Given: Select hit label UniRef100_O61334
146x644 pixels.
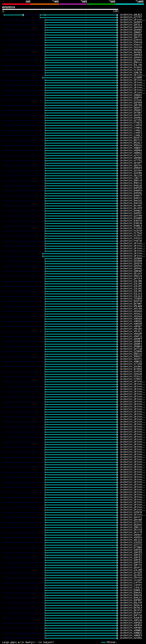Looking at the screenshot, I should pyautogui.click(x=131, y=175).
